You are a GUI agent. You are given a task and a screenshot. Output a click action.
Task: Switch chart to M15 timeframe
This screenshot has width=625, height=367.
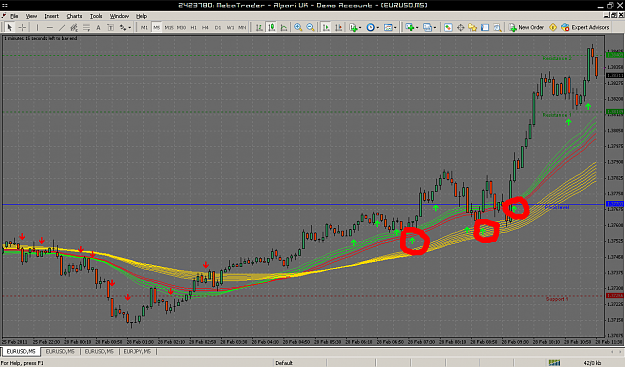[169, 27]
